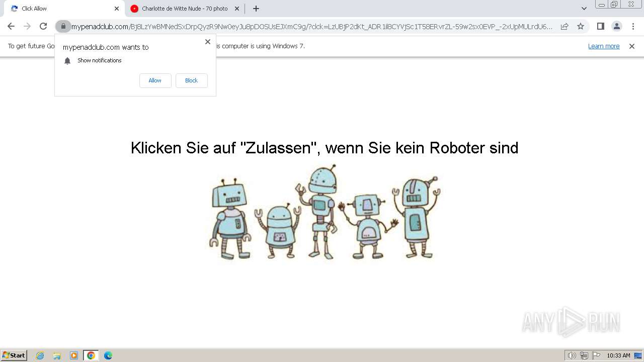The image size is (644, 362).
Task: Share this page from address bar
Action: (565, 26)
